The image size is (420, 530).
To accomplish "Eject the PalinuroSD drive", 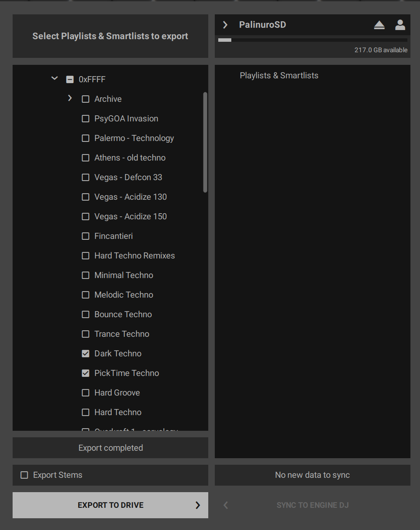I will [379, 25].
